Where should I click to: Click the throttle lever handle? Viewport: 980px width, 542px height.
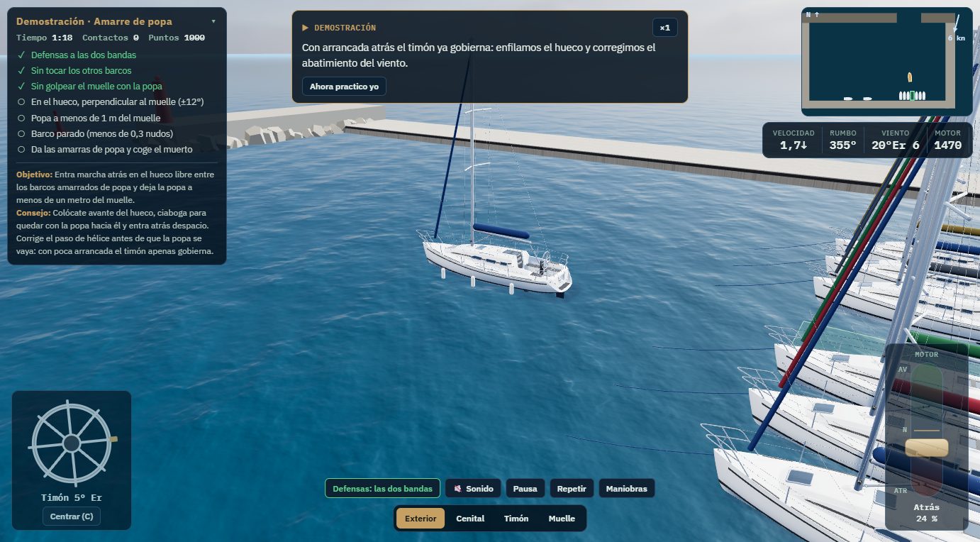click(x=926, y=448)
